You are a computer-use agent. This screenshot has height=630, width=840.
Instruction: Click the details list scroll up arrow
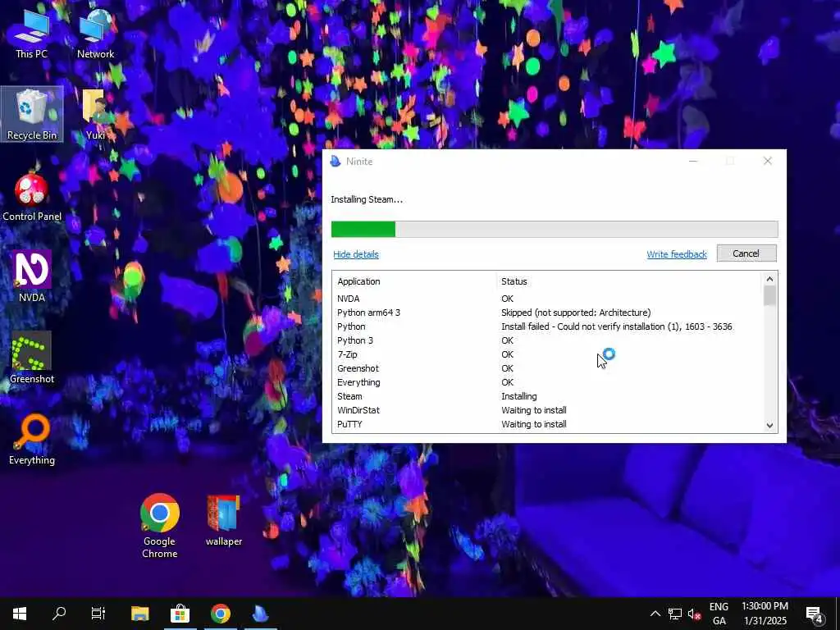[769, 279]
